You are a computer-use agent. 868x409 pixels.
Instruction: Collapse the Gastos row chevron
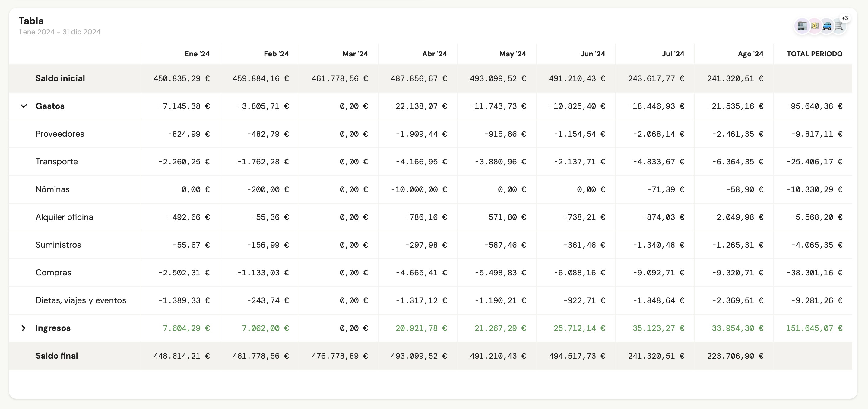pos(23,106)
